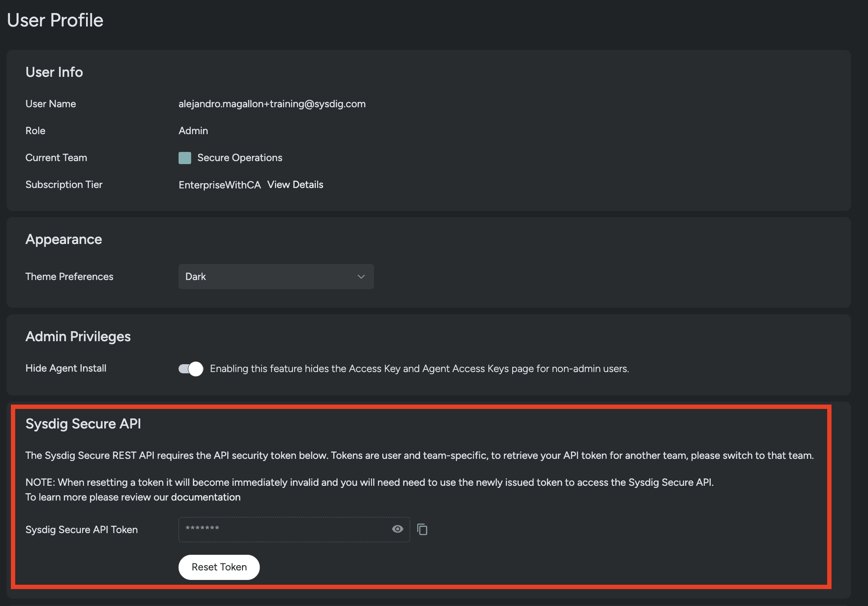Click the copy-to-clipboard icon beside the token
Image resolution: width=868 pixels, height=606 pixels.
[422, 529]
